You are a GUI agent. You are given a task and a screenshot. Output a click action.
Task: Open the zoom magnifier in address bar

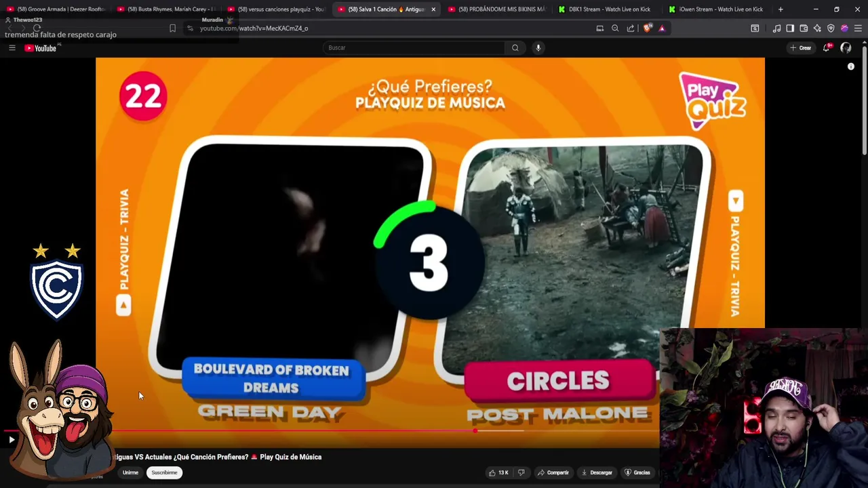[615, 28]
